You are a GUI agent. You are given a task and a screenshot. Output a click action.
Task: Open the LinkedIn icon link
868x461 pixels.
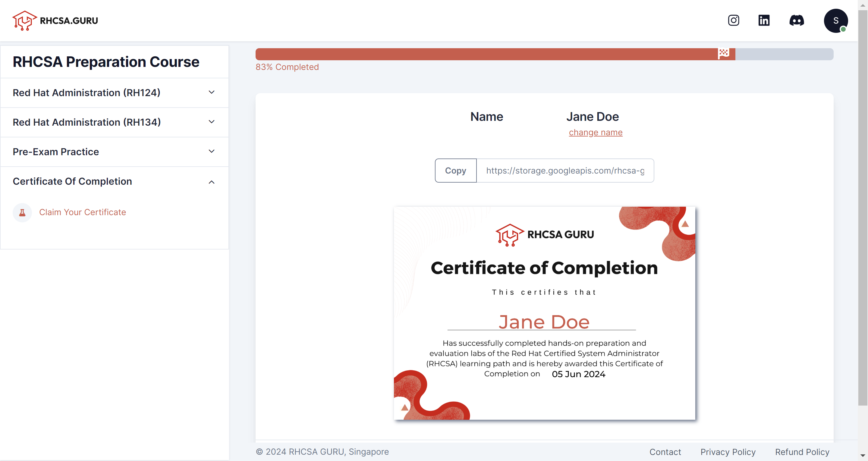(x=763, y=20)
